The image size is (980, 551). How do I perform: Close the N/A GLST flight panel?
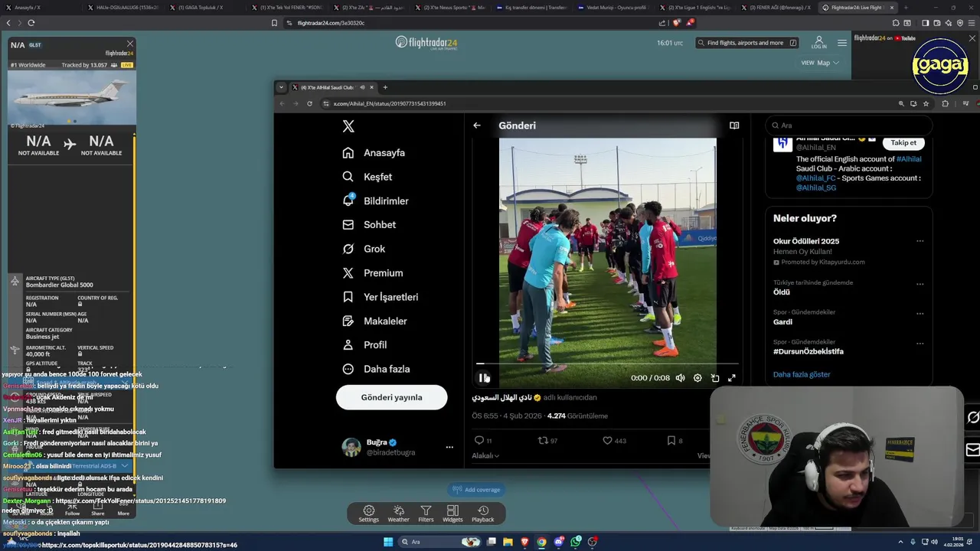click(x=130, y=44)
